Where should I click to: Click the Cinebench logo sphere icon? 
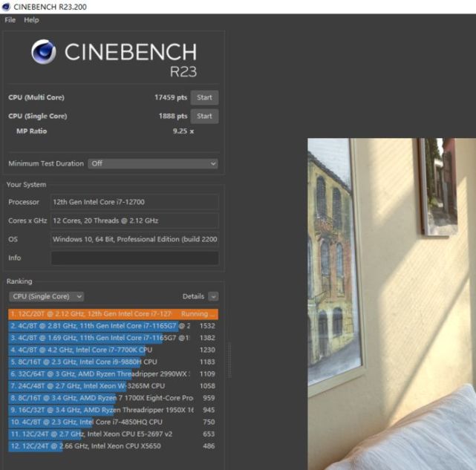44,52
